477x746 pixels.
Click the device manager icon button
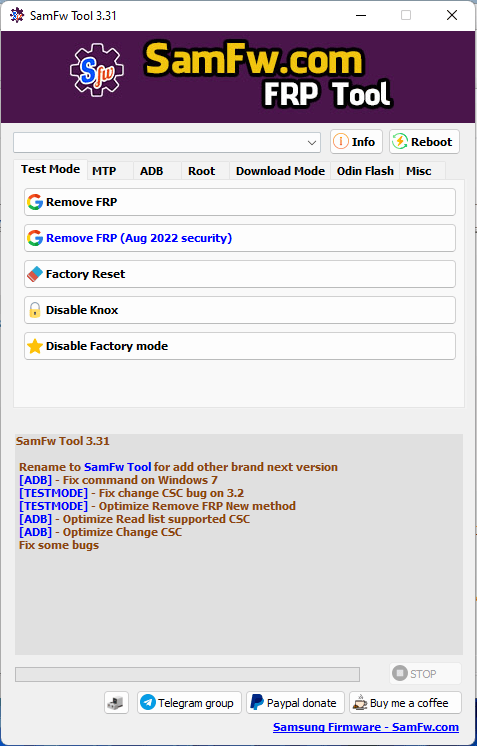(x=117, y=703)
